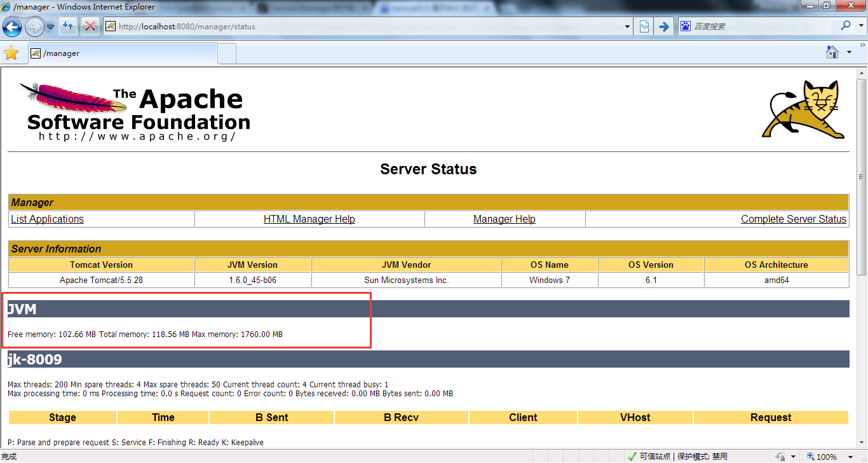Click the Windows 7 cell
The width and height of the screenshot is (868, 463).
tap(550, 280)
